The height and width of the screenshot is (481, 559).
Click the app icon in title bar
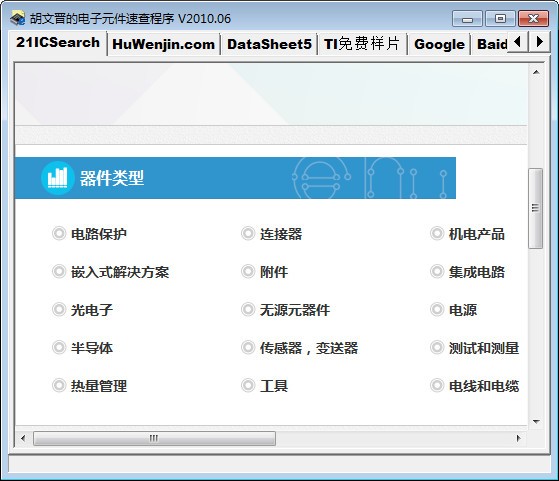pyautogui.click(x=17, y=18)
